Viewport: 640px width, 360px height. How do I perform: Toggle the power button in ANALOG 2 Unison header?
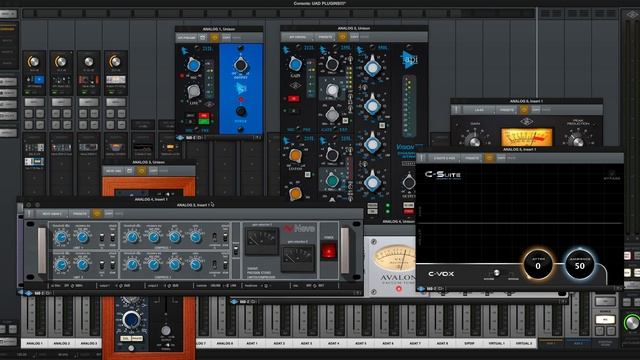(342, 37)
